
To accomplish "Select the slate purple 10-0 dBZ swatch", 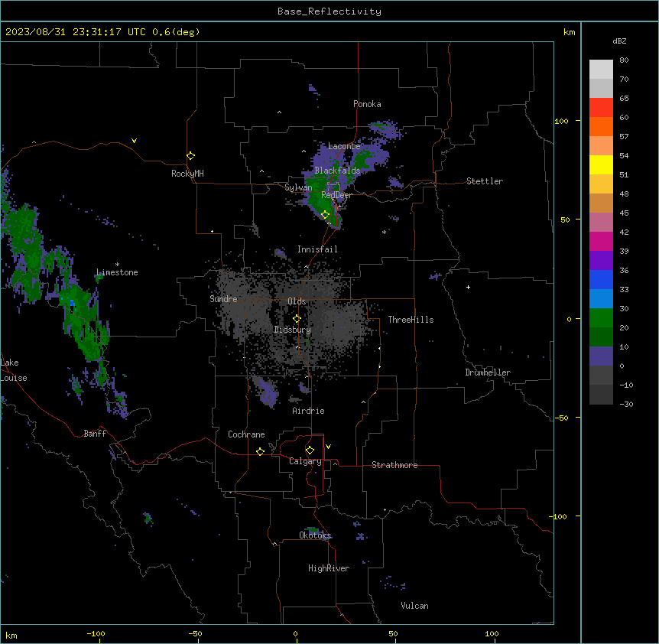I will [x=601, y=356].
